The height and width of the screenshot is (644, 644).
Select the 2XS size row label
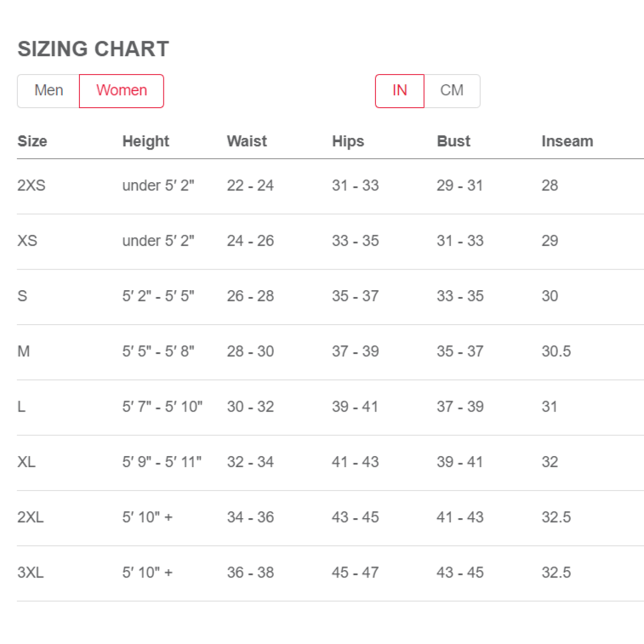(31, 185)
